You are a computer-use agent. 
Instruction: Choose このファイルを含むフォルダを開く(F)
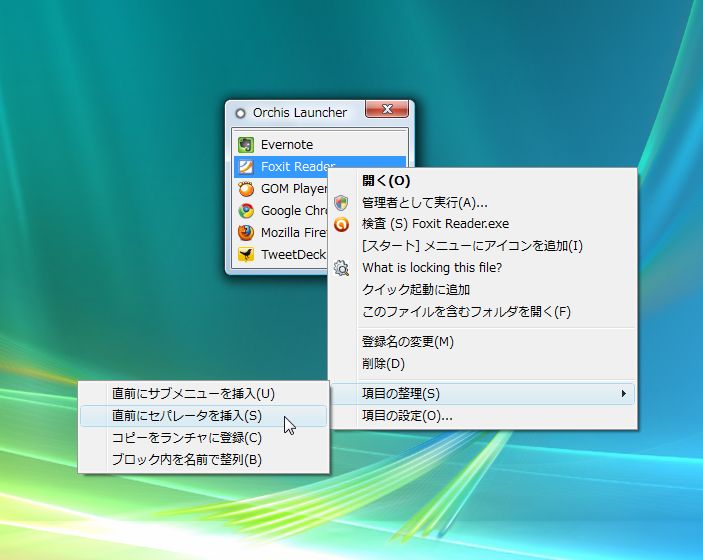click(x=483, y=312)
